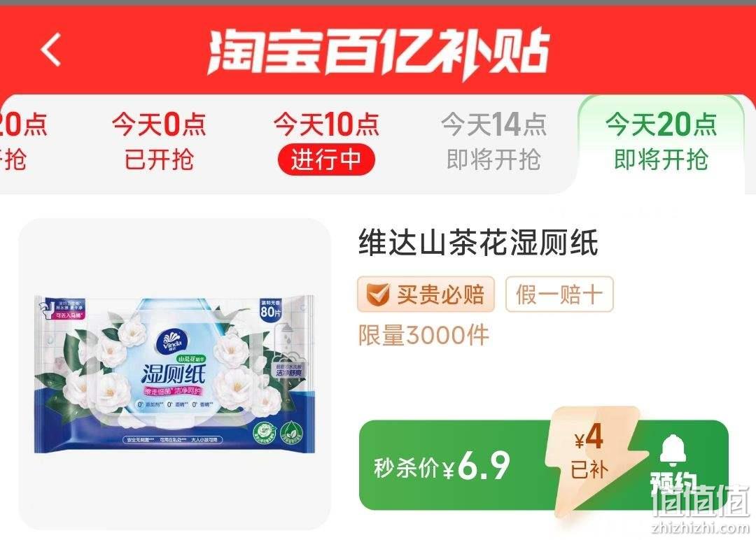
Task: Select the 今天0点 已开抢 tab
Action: [x=159, y=141]
